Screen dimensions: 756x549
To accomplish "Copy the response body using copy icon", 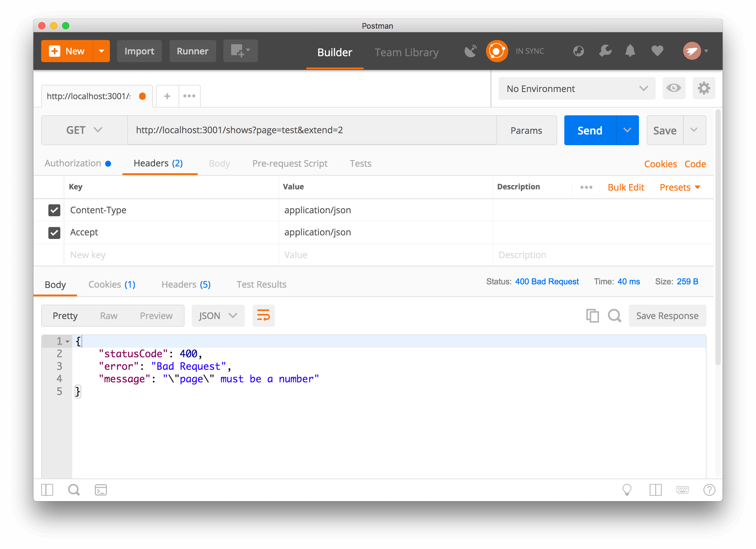I will click(592, 315).
